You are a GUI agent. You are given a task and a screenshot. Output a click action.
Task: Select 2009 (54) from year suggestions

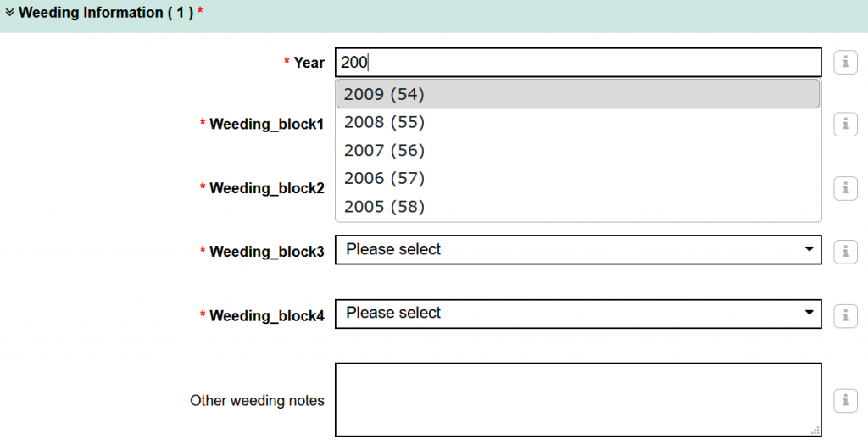[x=578, y=94]
